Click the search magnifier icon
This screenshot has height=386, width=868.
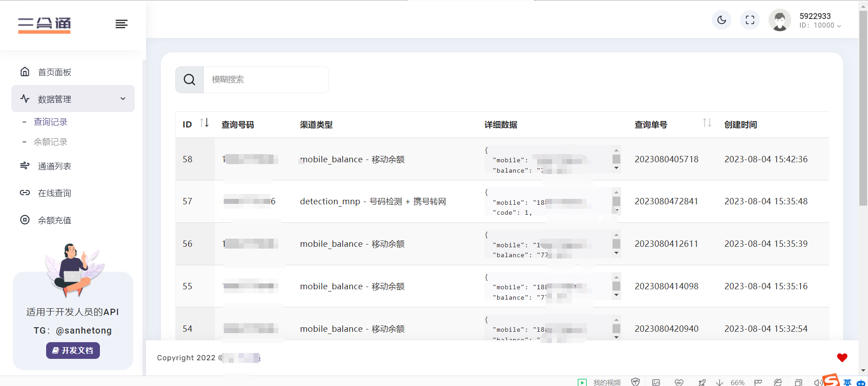point(189,80)
